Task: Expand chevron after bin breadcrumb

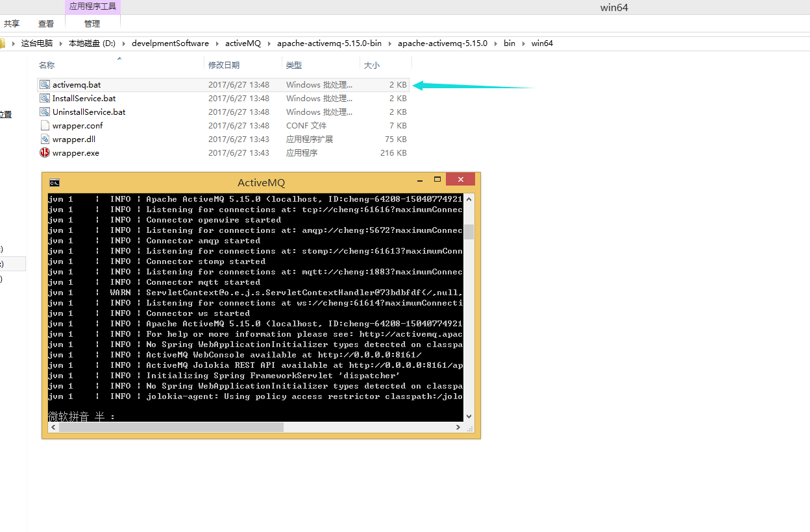Action: click(524, 43)
